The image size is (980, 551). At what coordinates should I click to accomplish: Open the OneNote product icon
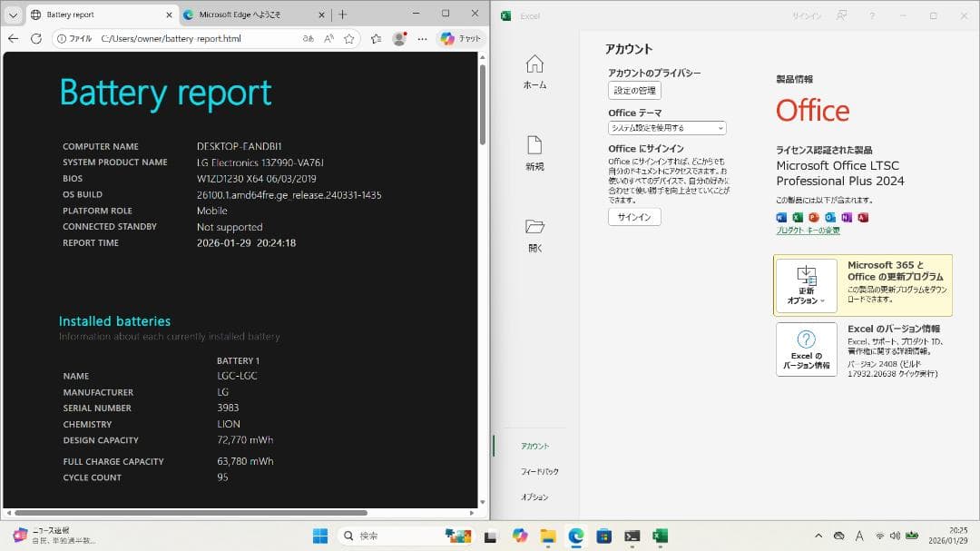[846, 217]
